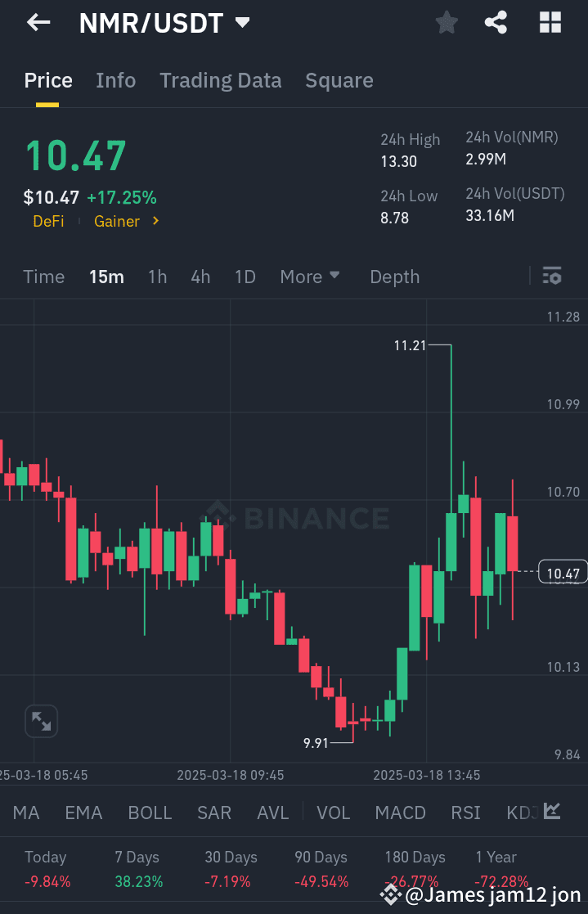Viewport: 588px width, 914px height.
Task: Select the 15m interval
Action: 106,277
